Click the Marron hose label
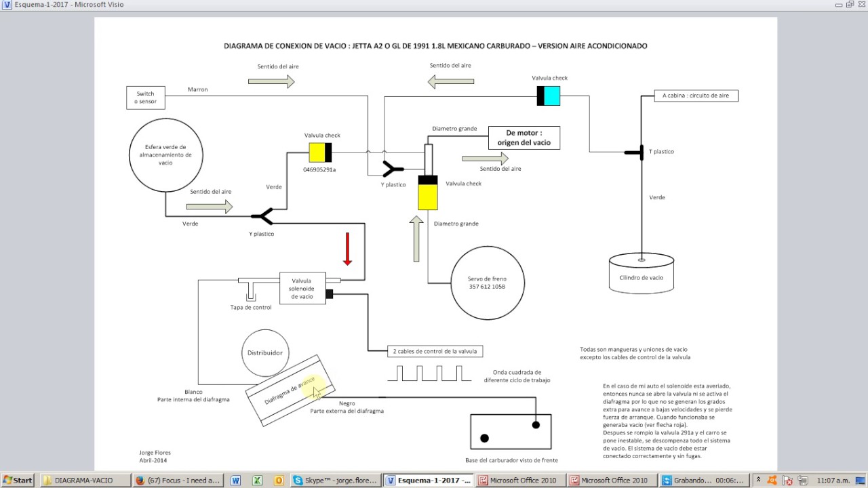Image resolution: width=868 pixels, height=488 pixels. (197, 89)
